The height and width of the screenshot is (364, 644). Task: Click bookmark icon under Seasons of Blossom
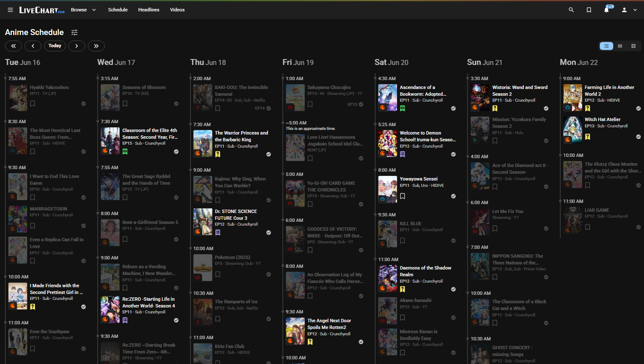coord(125,103)
